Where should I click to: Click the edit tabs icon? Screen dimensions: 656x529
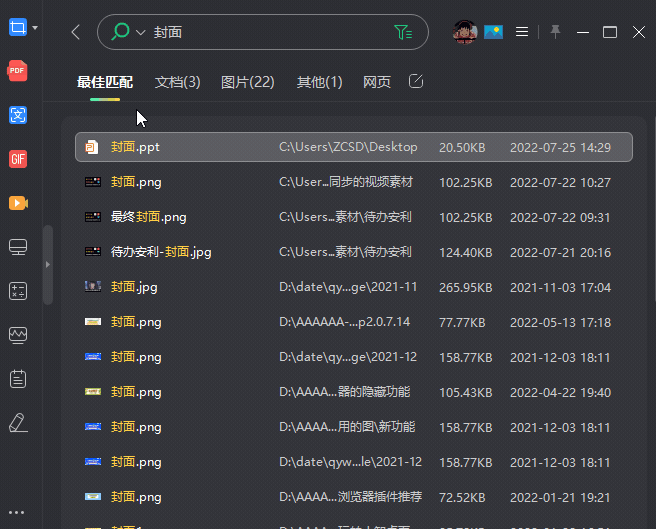[x=416, y=81]
